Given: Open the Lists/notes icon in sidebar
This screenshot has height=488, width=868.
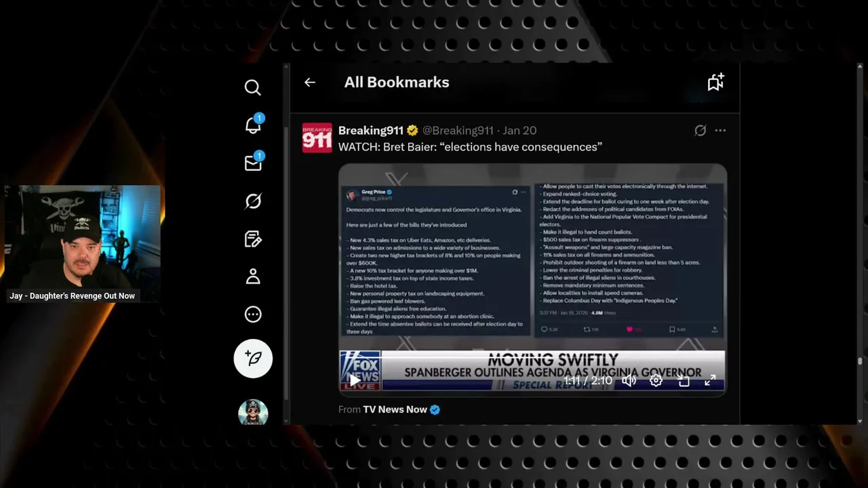Looking at the screenshot, I should click(x=253, y=239).
